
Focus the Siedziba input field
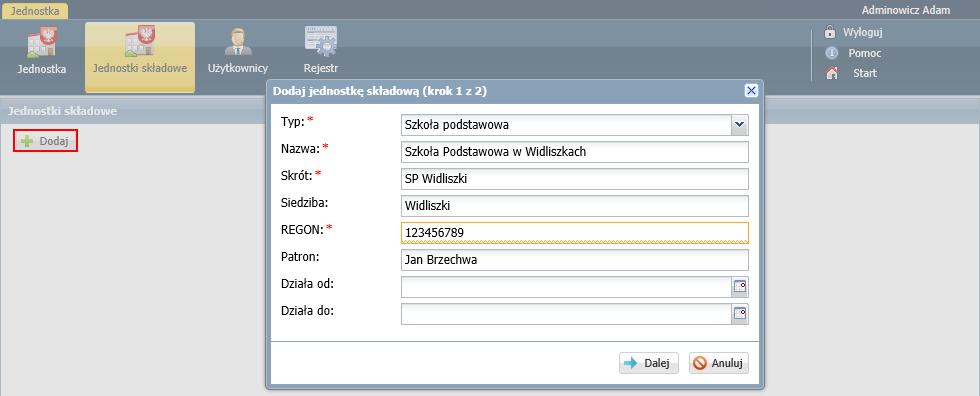pyautogui.click(x=574, y=205)
